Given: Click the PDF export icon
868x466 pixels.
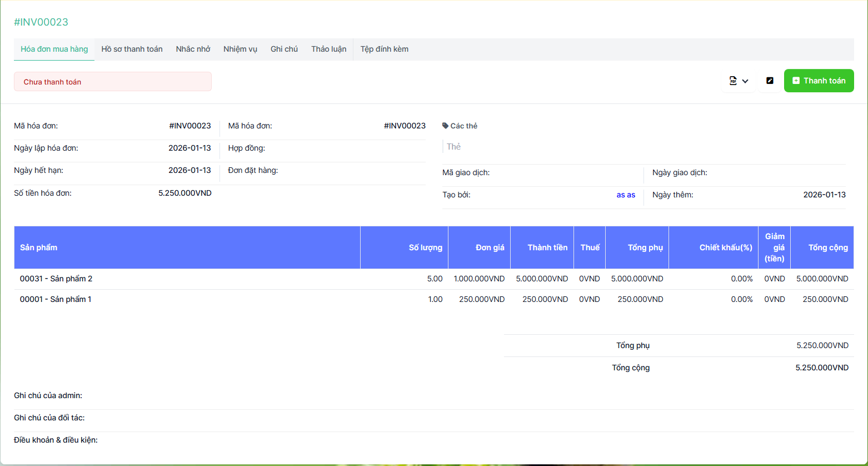Looking at the screenshot, I should click(x=733, y=81).
